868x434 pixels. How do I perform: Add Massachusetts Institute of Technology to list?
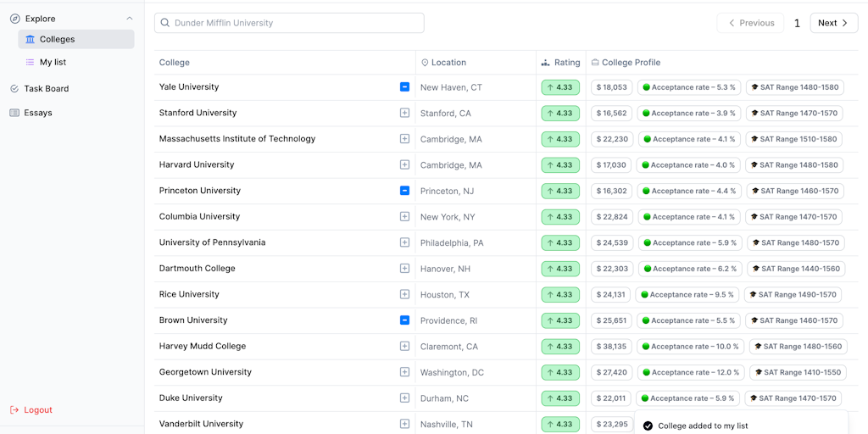coord(404,139)
